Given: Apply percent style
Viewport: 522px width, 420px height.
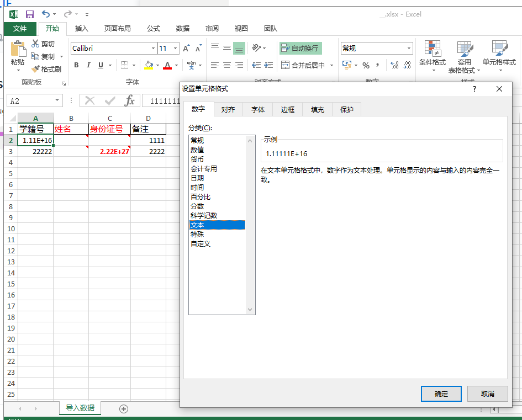Looking at the screenshot, I should click(366, 65).
